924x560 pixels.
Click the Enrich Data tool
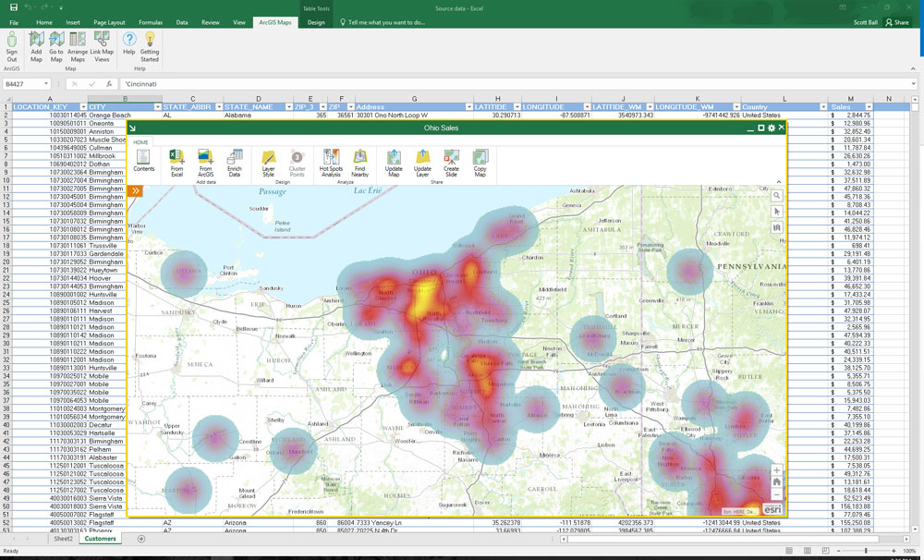point(235,161)
